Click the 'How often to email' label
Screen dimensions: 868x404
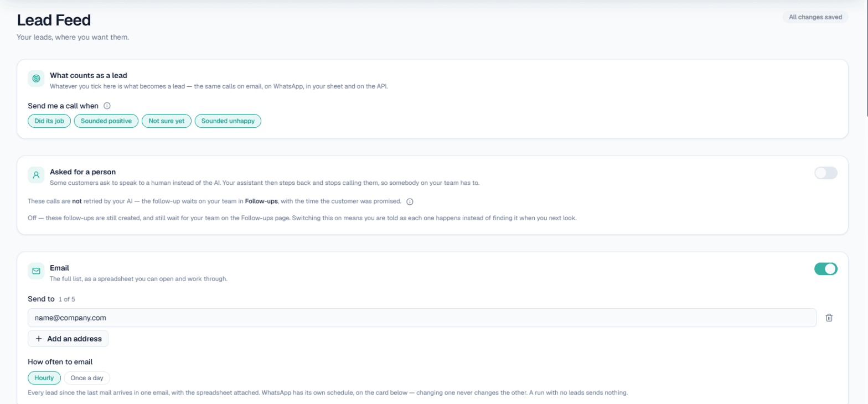click(x=60, y=362)
